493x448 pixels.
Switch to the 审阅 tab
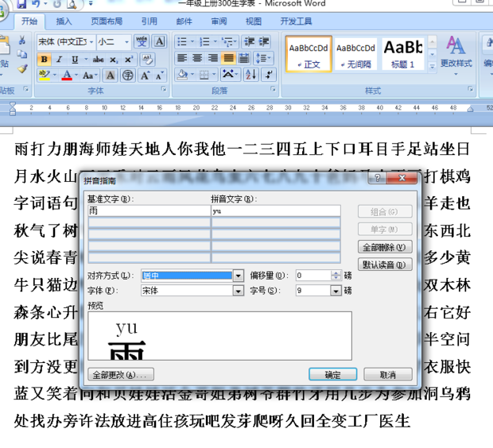click(219, 21)
